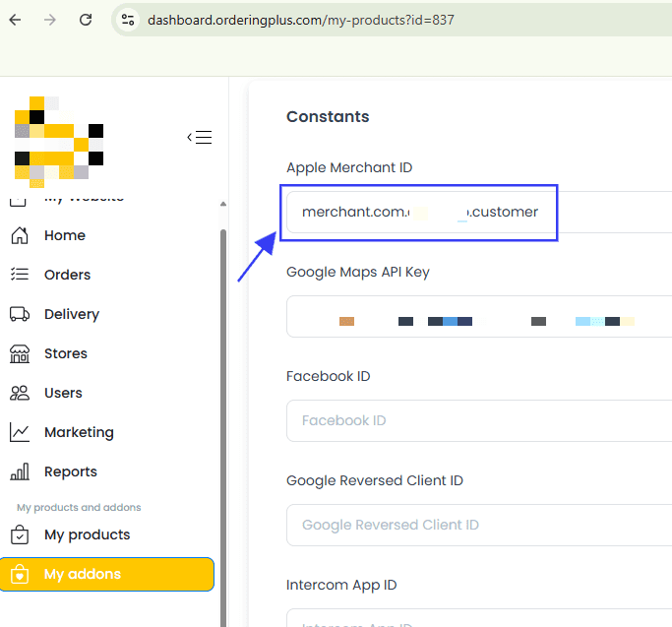Click the browser forward arrow
672x627 pixels.
(50, 20)
